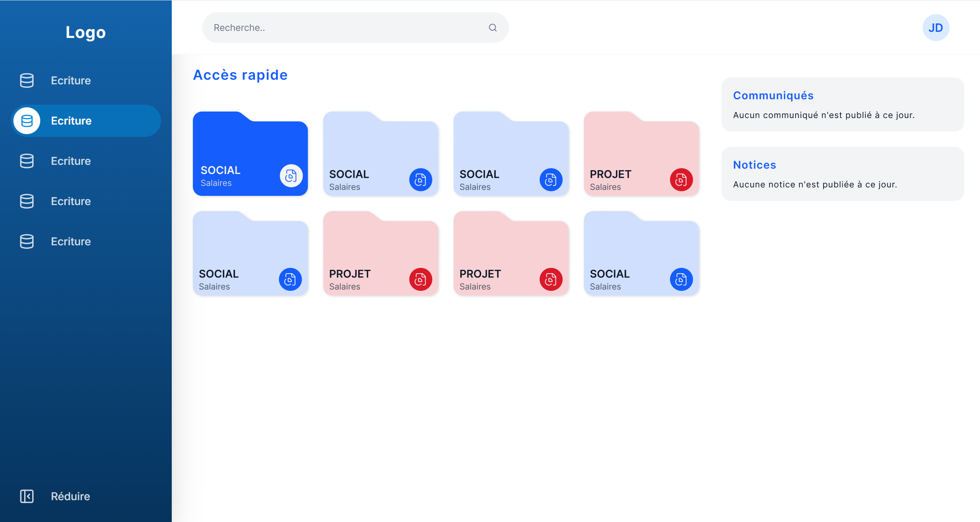Click the database icon on the highlighted Ecriture item
Viewport: 980px width, 522px height.
(x=27, y=120)
